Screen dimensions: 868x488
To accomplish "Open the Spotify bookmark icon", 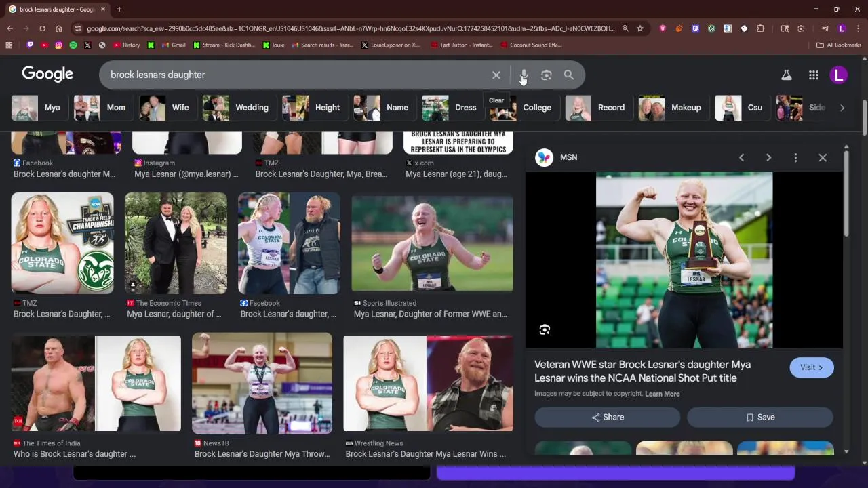I will pyautogui.click(x=73, y=45).
